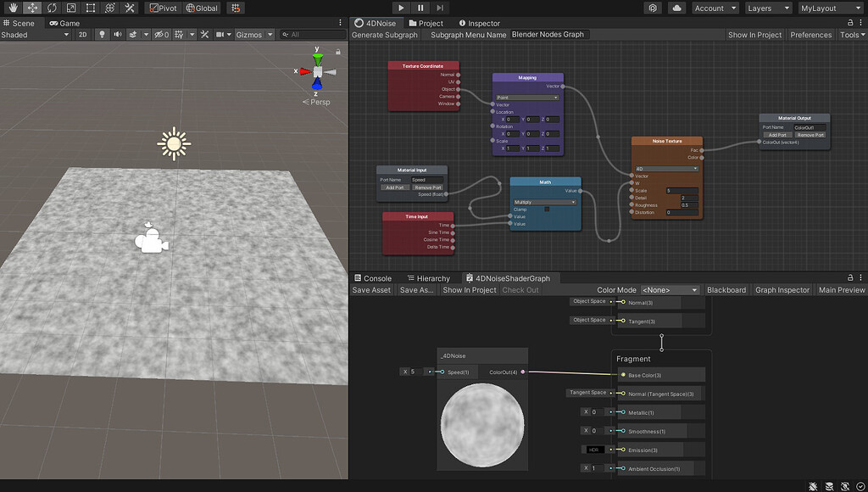Select the Rect Transform tool
This screenshot has height=492, width=868.
(91, 8)
